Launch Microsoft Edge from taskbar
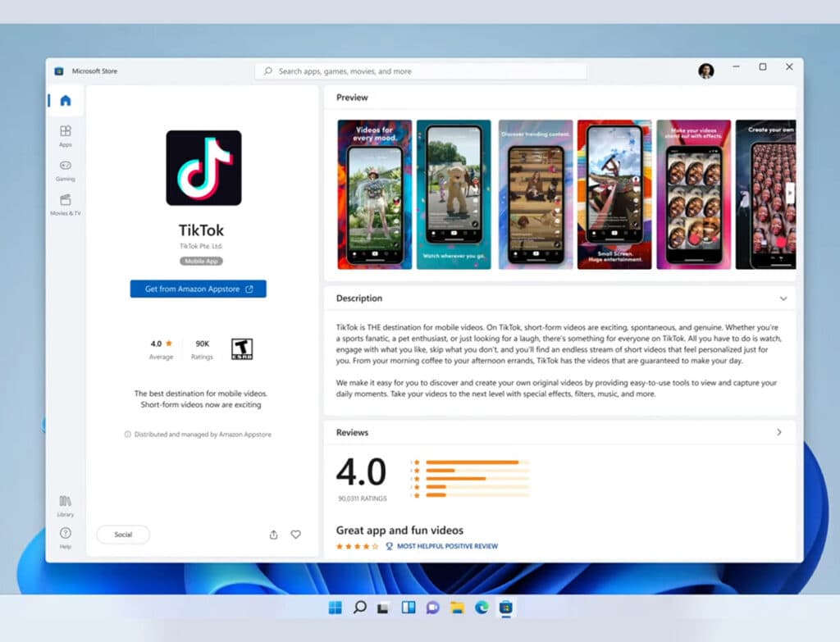840x642 pixels. click(x=482, y=608)
